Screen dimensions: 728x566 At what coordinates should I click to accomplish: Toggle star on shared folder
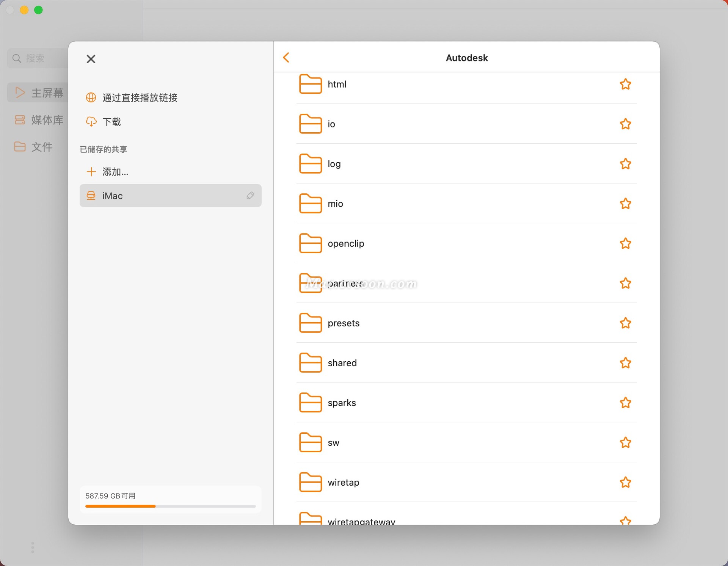(x=626, y=363)
